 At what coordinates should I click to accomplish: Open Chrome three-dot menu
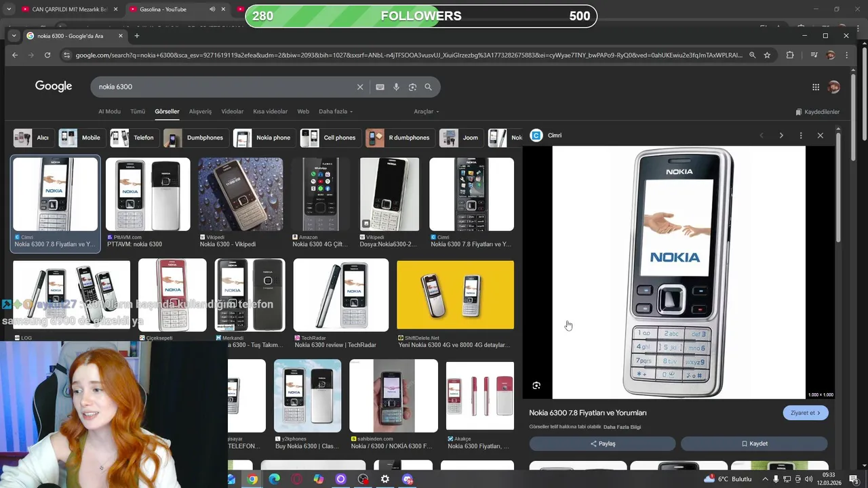[846, 55]
